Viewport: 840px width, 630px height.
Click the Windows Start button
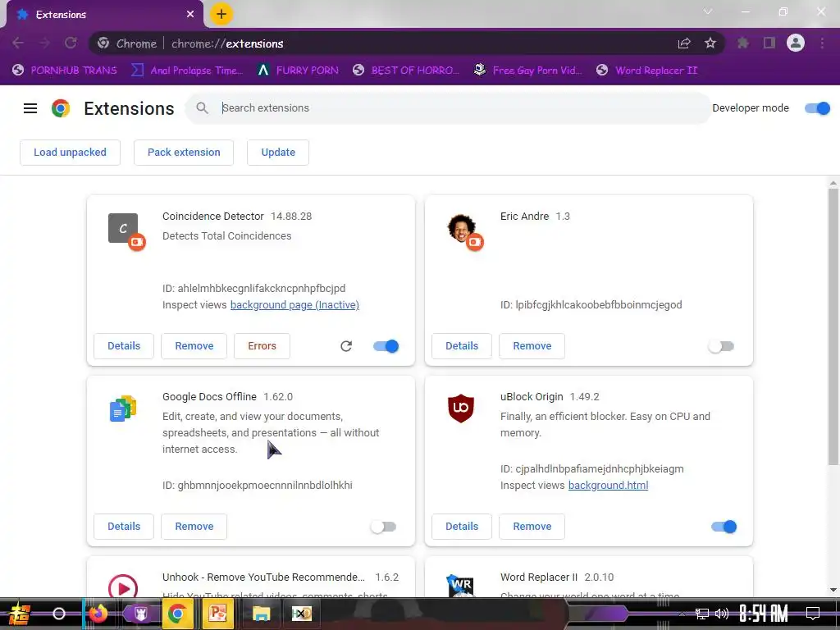pyautogui.click(x=19, y=614)
